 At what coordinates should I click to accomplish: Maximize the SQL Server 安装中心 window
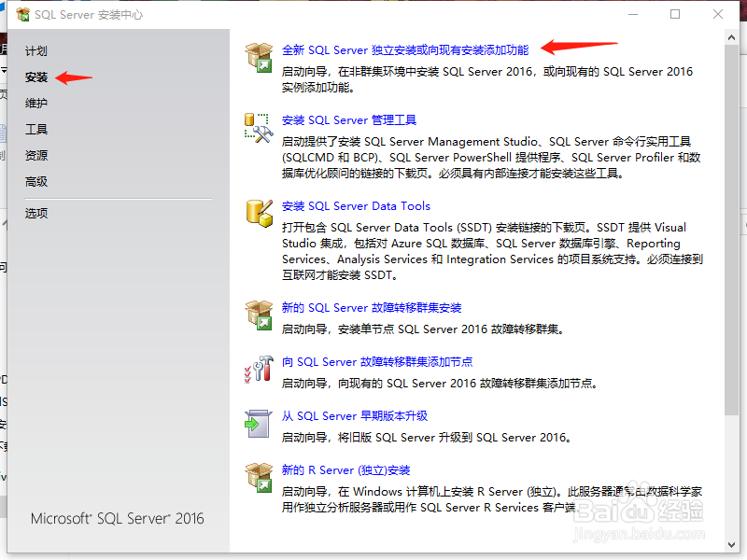click(675, 15)
